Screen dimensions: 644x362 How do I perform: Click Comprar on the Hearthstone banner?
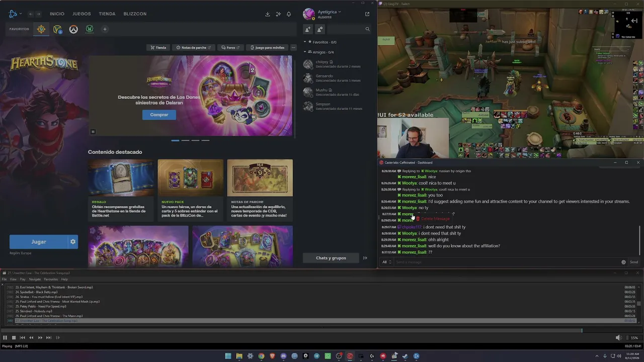click(159, 115)
